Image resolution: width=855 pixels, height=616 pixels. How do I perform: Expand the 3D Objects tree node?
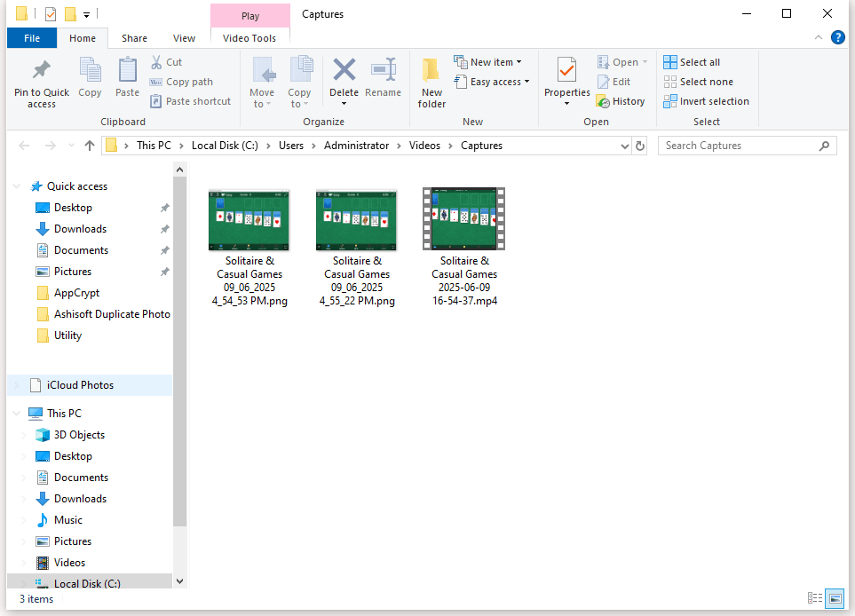point(24,435)
